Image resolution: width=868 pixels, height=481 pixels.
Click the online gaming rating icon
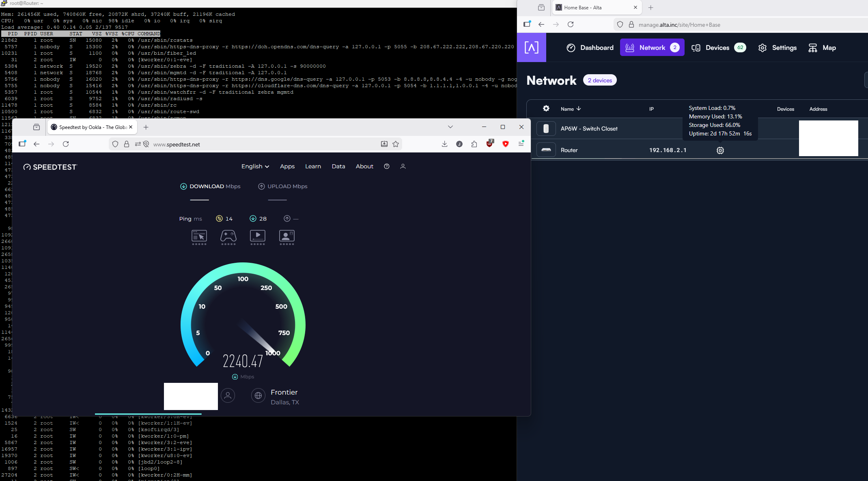tap(228, 236)
